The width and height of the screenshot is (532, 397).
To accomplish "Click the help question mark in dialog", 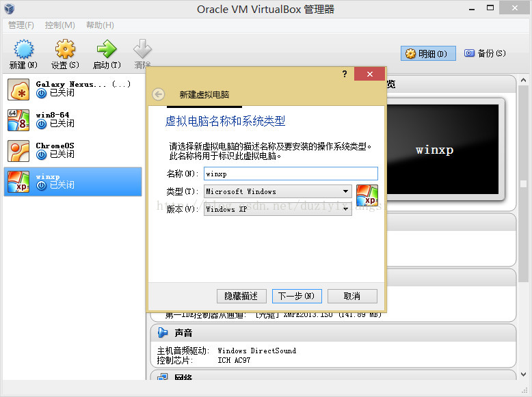I will click(x=345, y=74).
